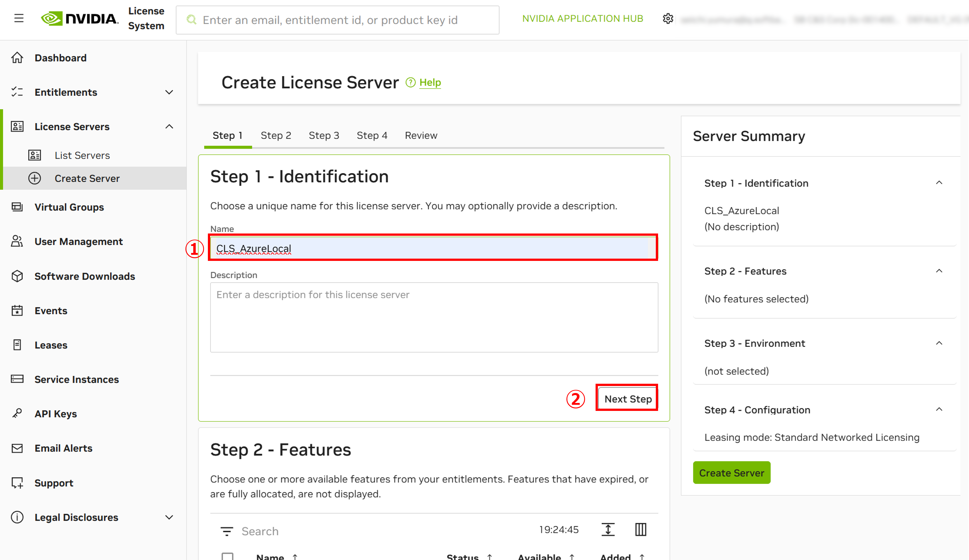Open Dashboard from the sidebar
Viewport: 969px width, 560px height.
pos(60,58)
